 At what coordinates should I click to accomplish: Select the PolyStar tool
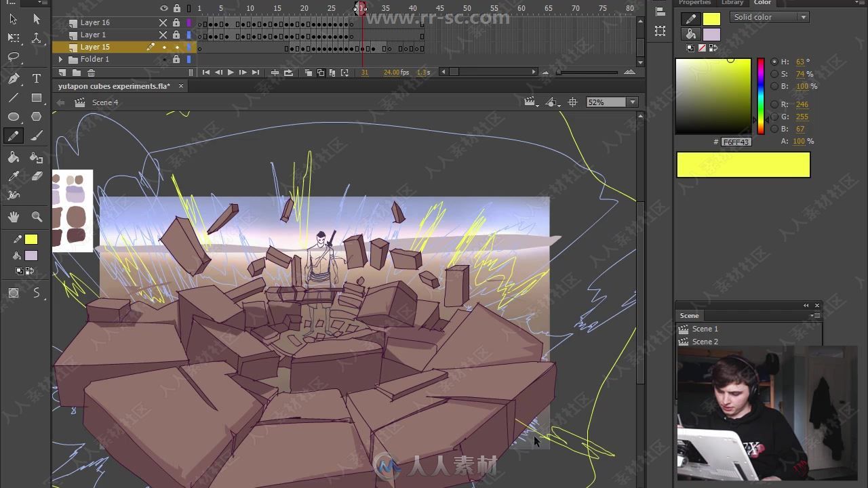pos(37,117)
